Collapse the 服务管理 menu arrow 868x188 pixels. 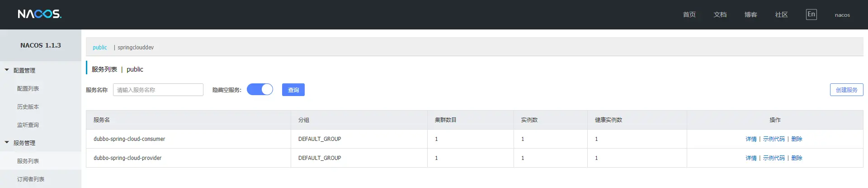point(7,142)
